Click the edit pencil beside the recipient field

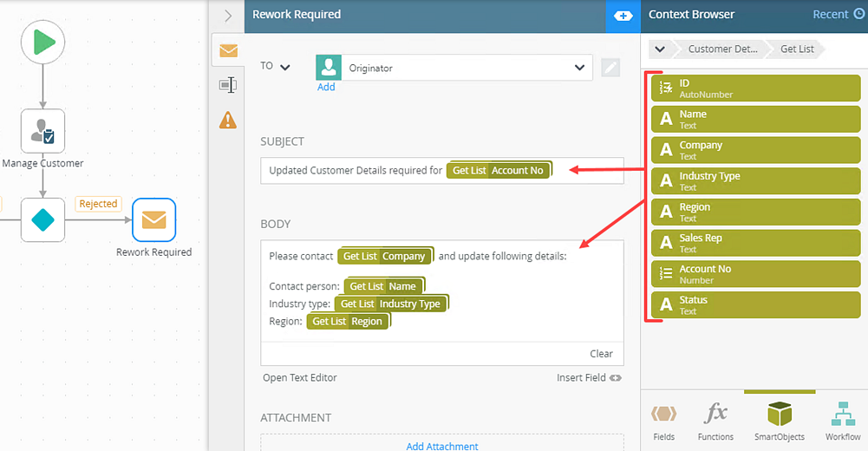[x=610, y=68]
